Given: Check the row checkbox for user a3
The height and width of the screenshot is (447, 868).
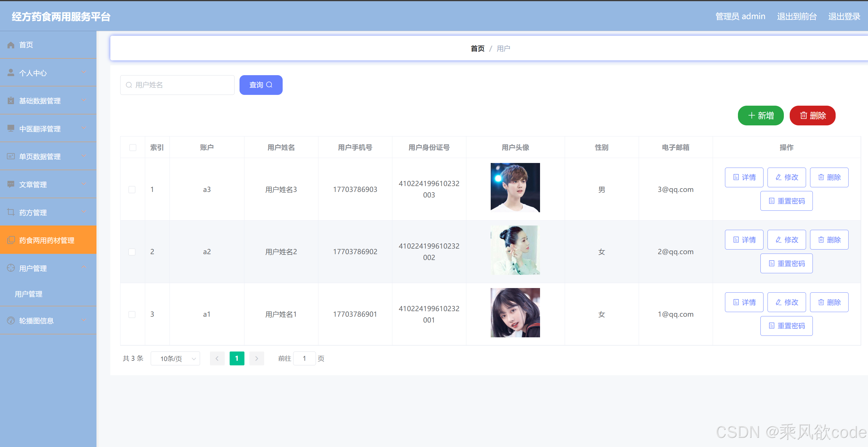Looking at the screenshot, I should point(132,189).
